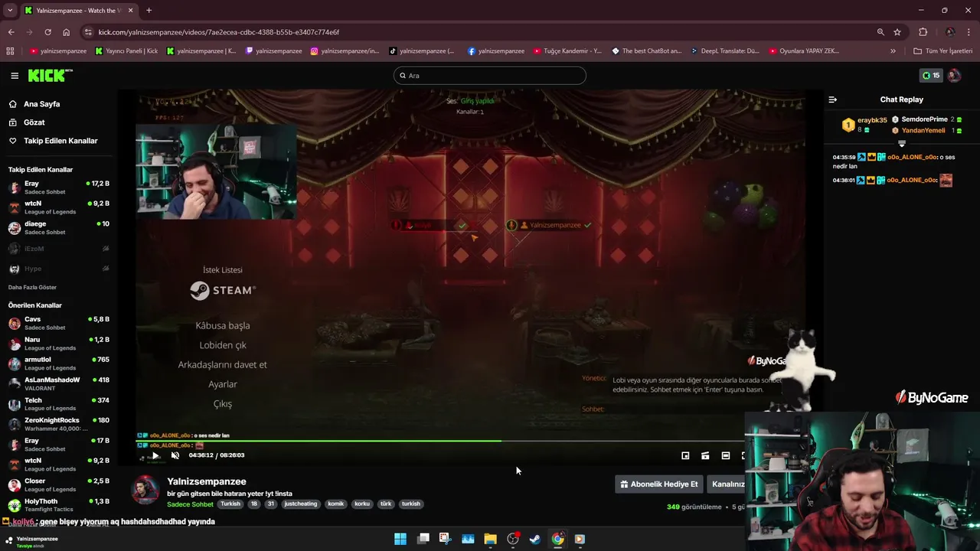Open offline iEzoM channel
Image resolution: width=980 pixels, height=551 pixels.
pos(59,249)
